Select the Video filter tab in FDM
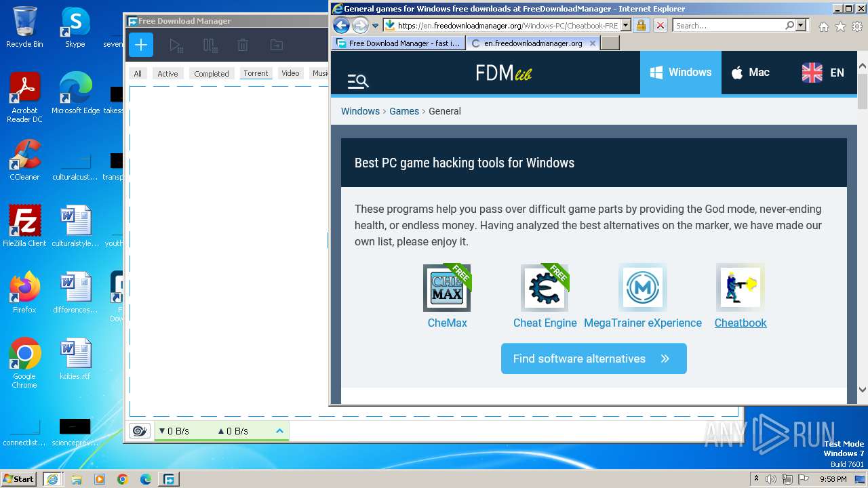Image resolution: width=868 pixels, height=488 pixels. [290, 73]
